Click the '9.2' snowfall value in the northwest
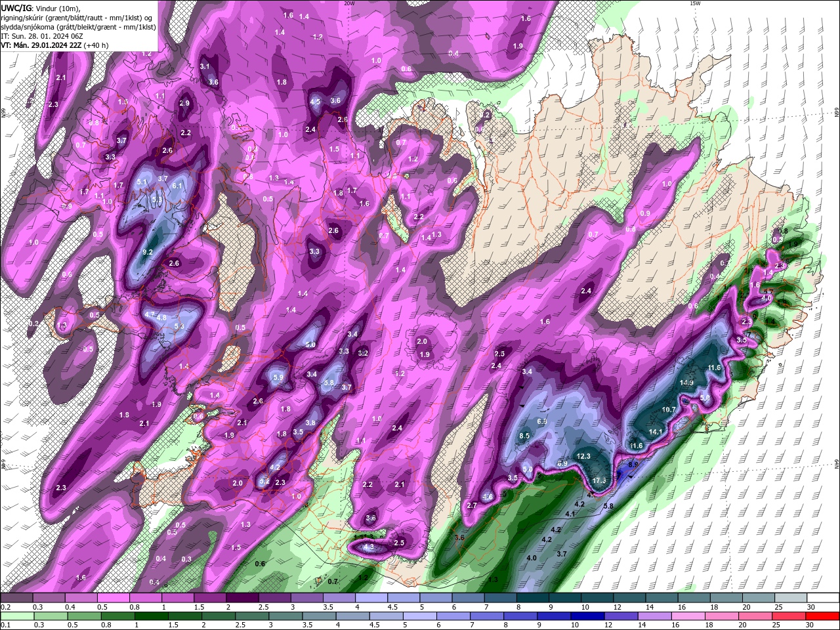 (x=148, y=252)
